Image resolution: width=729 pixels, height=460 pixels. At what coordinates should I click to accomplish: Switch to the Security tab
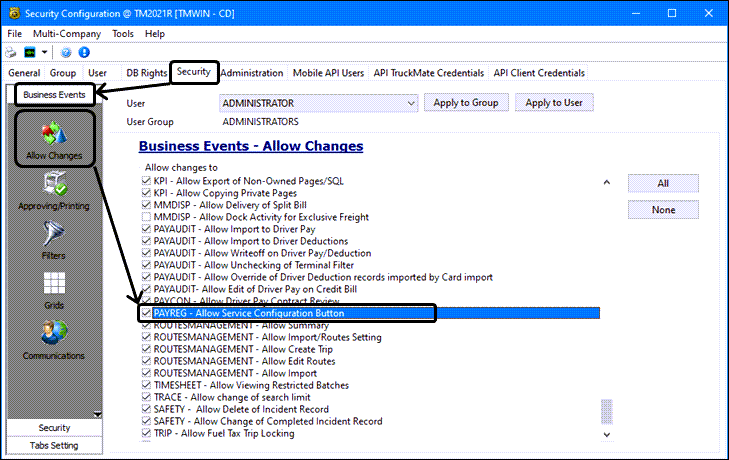194,72
